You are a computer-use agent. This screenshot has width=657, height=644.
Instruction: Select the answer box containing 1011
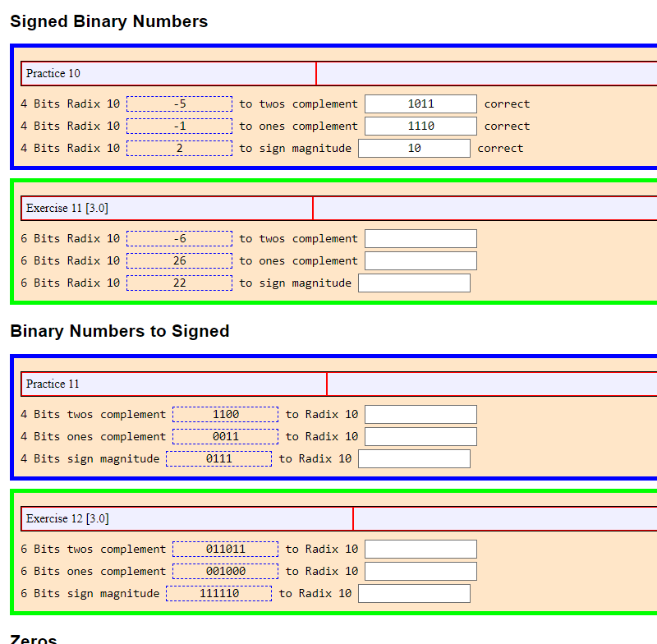(x=420, y=103)
